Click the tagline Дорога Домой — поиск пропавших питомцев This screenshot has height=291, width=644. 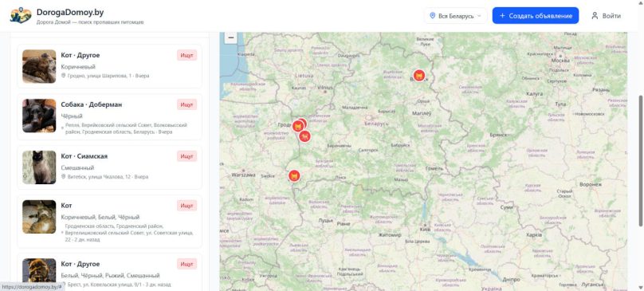click(90, 22)
